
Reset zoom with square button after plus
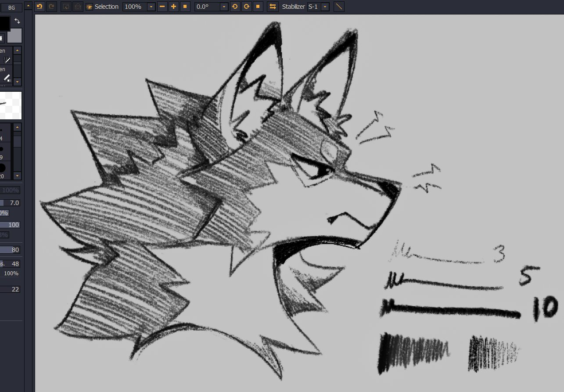185,7
